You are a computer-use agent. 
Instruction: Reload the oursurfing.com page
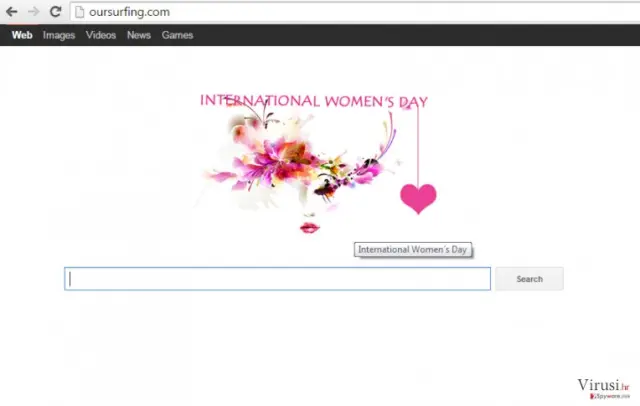tap(56, 12)
